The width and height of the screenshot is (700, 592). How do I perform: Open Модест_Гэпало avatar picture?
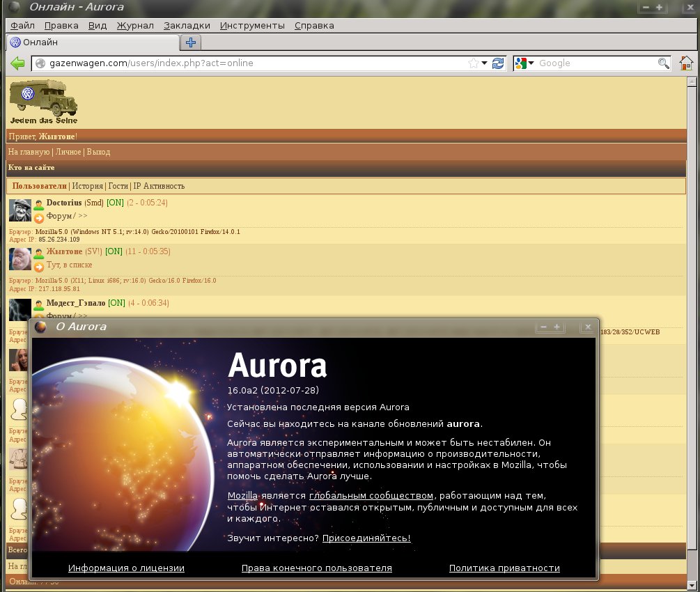click(20, 309)
